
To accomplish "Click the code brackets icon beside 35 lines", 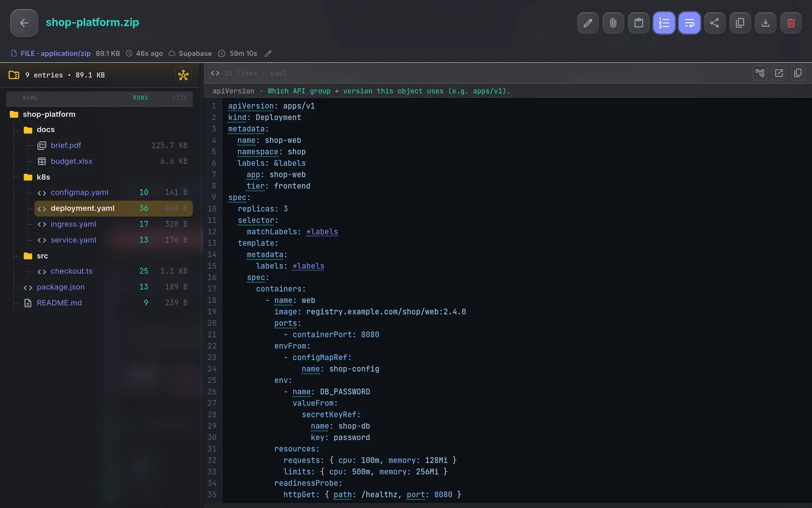I will point(215,73).
